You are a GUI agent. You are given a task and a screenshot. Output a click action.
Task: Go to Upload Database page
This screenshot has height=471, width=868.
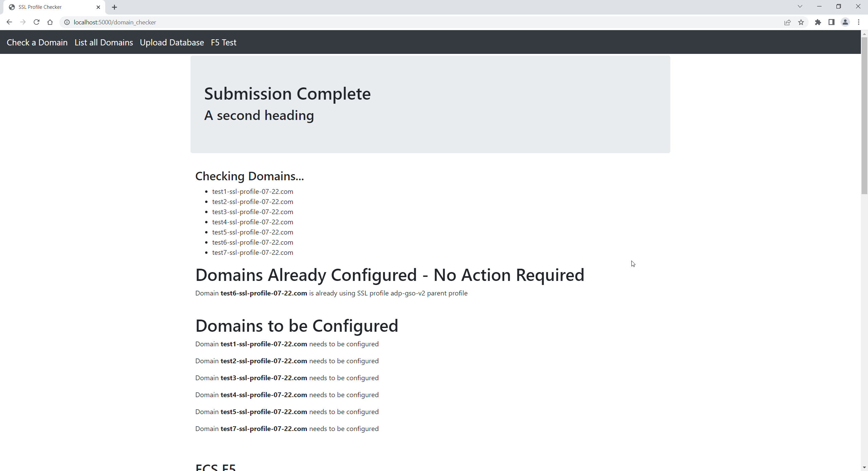pos(172,42)
